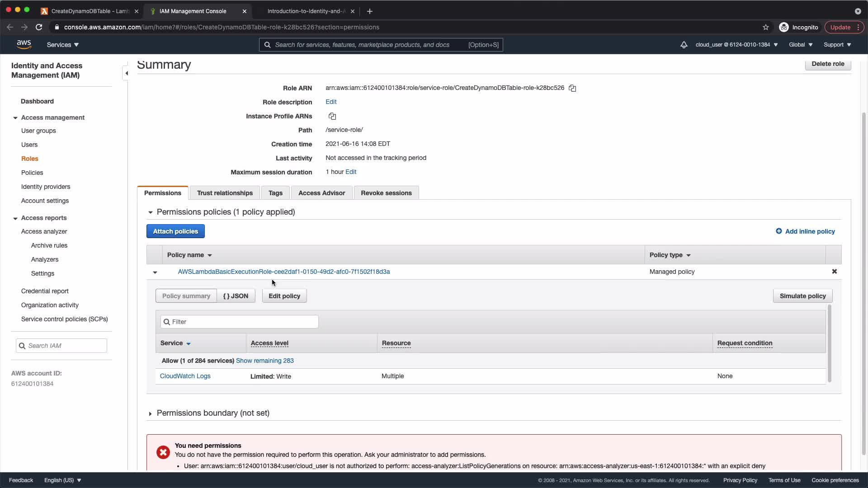The height and width of the screenshot is (488, 868).
Task: Copy the Instance Profile ARNs icon
Action: pos(332,116)
